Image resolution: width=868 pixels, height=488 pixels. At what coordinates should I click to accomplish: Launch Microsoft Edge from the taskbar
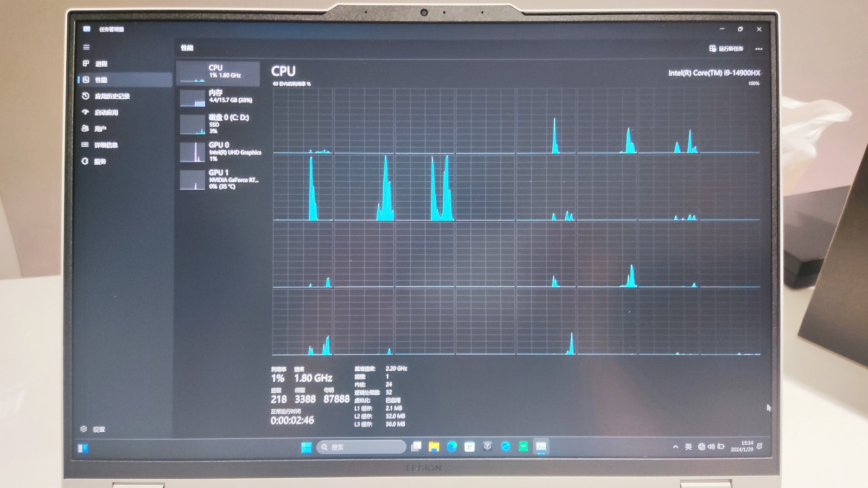[452, 446]
